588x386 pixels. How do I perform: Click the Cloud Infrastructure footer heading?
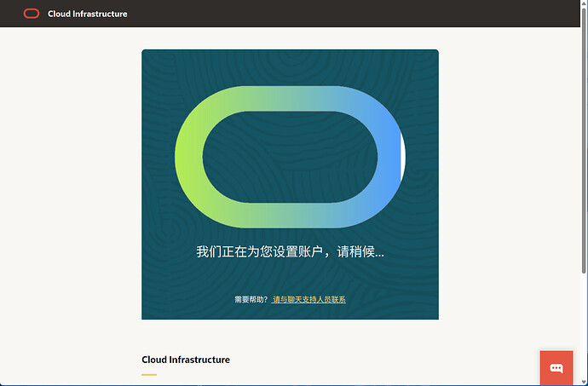pos(186,360)
